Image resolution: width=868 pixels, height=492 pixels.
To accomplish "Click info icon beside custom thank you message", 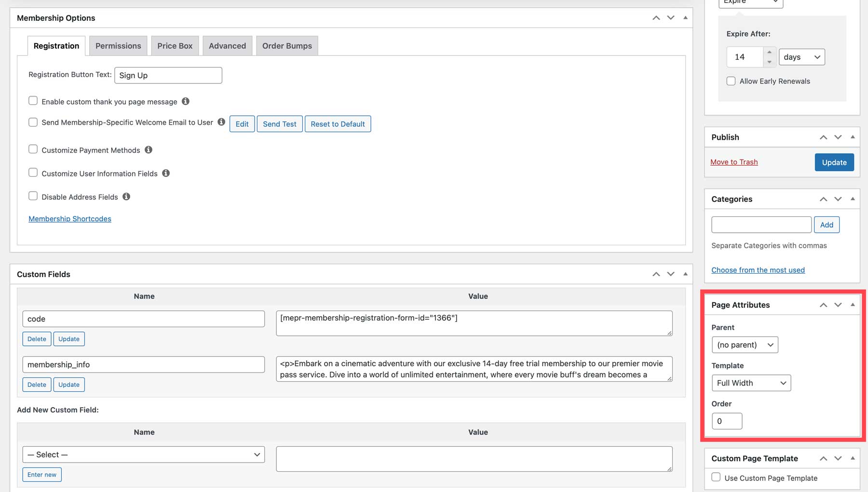I will click(186, 101).
